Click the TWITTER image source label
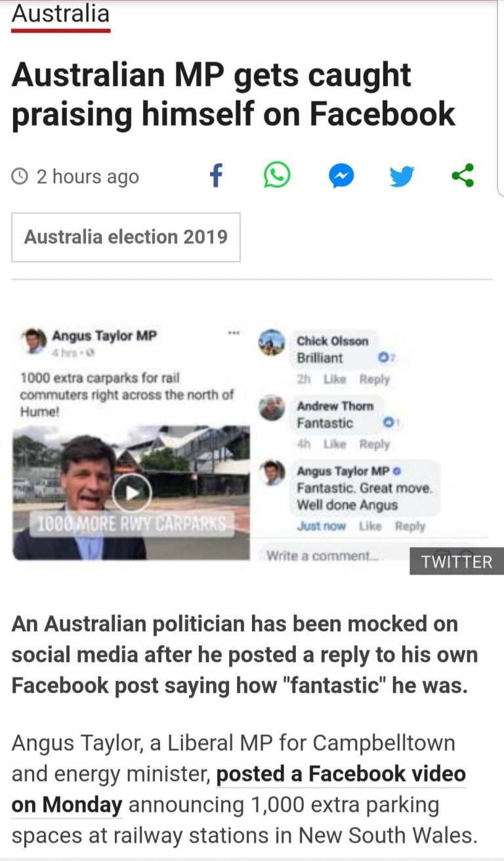Viewport: 504px width, 861px height. tap(457, 562)
